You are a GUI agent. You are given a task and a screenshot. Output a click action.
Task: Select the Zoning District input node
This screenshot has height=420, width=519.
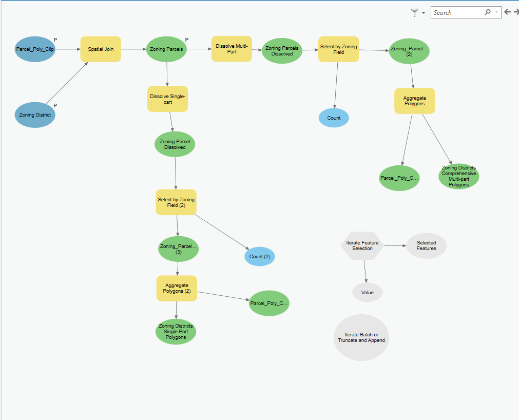[x=35, y=115]
